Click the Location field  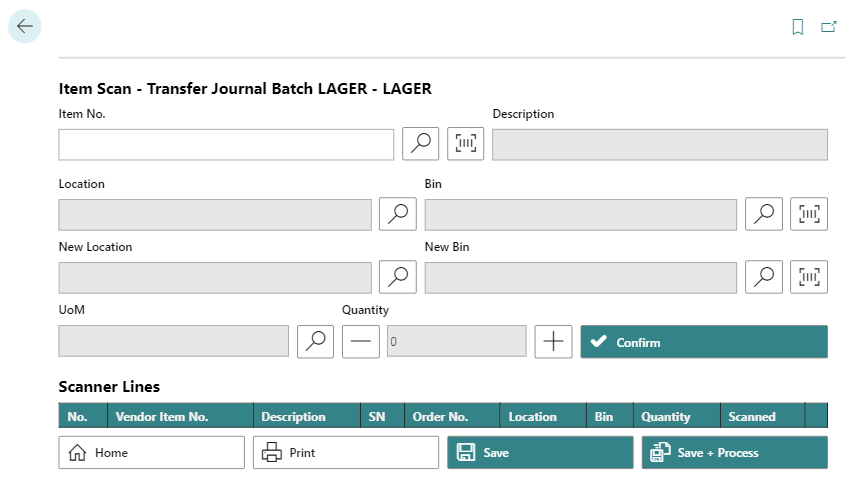coord(215,214)
